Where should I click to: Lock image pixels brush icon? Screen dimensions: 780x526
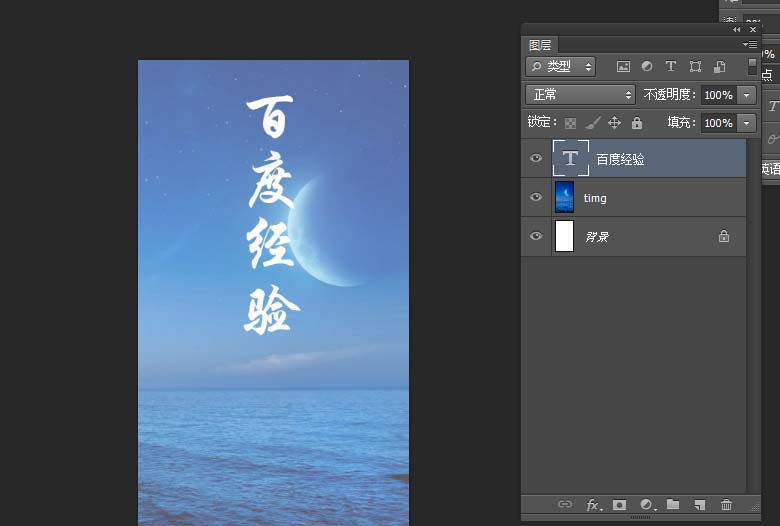592,122
